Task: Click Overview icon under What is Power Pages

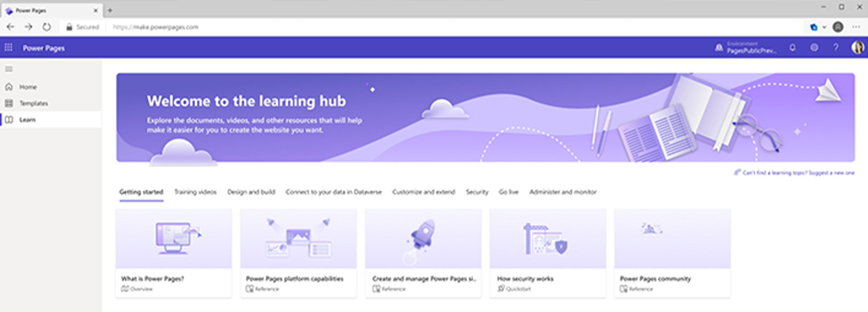Action: pos(125,289)
